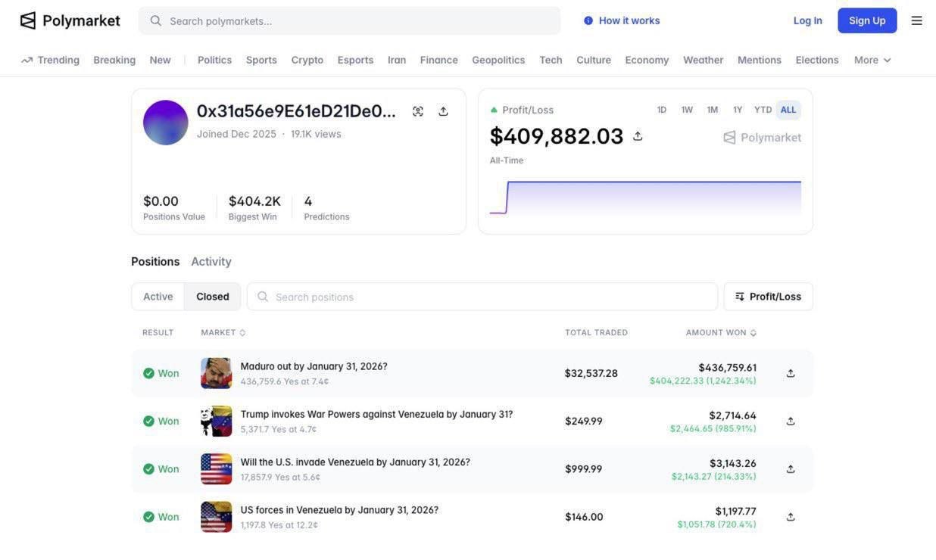Click the How it works info icon

(588, 20)
